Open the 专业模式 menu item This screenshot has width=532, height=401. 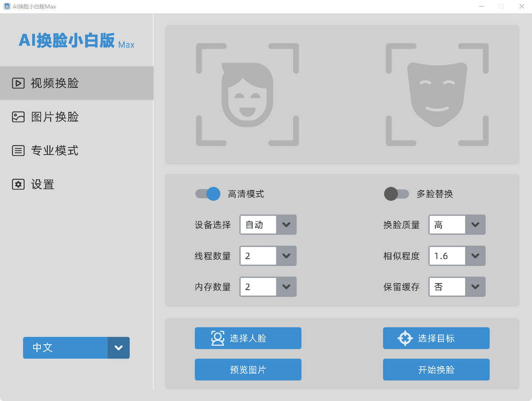coord(55,151)
